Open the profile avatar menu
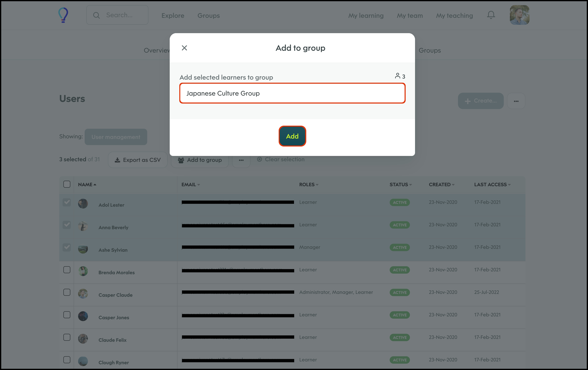This screenshot has width=588, height=370. (519, 15)
